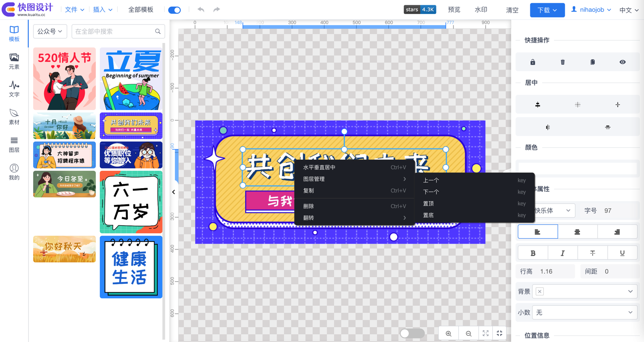Select the 520情人节 template thumbnail
Image resolution: width=644 pixels, height=342 pixels.
tap(64, 79)
